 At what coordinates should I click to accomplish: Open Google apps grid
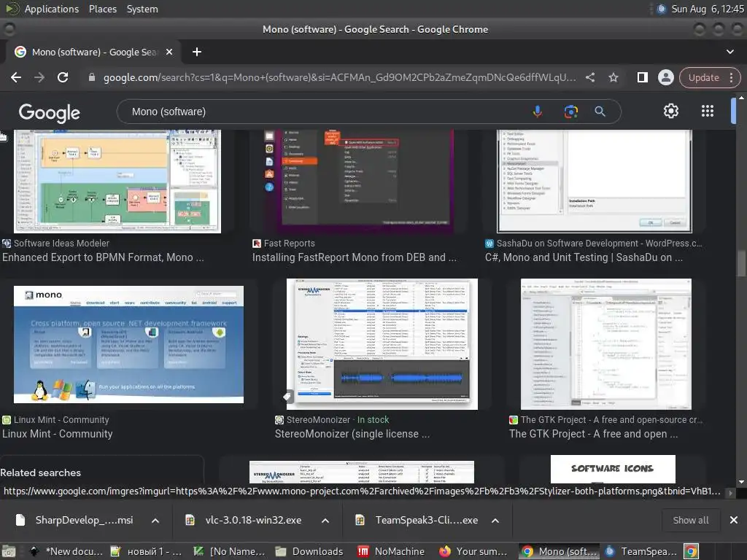coord(708,111)
